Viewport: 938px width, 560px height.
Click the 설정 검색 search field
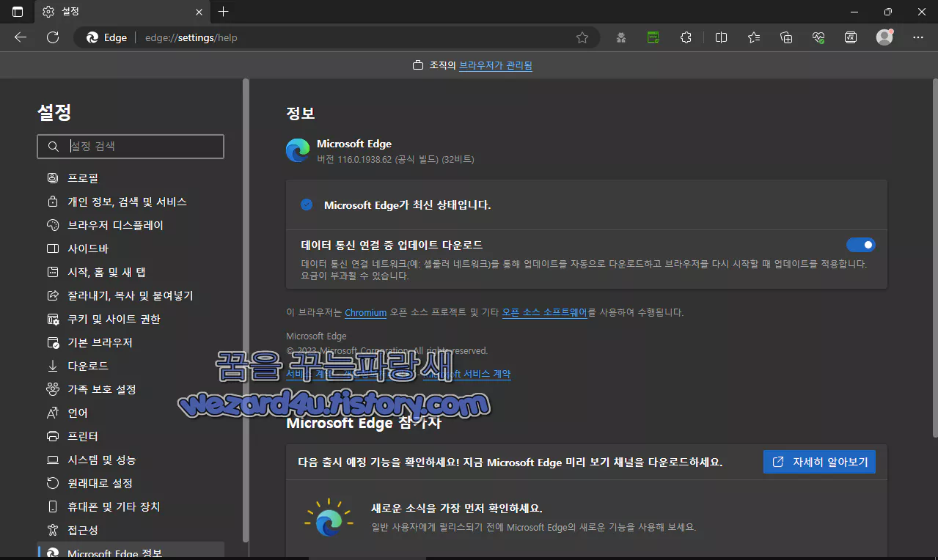coord(130,146)
